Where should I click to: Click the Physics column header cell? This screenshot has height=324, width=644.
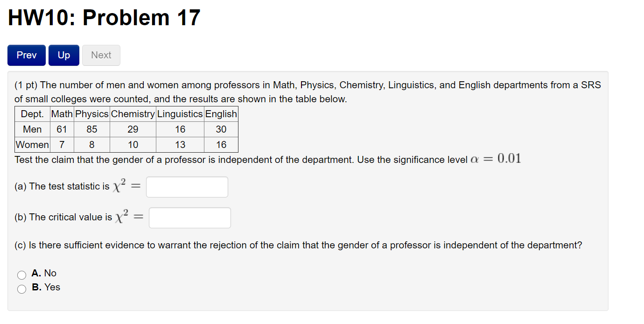tap(91, 113)
